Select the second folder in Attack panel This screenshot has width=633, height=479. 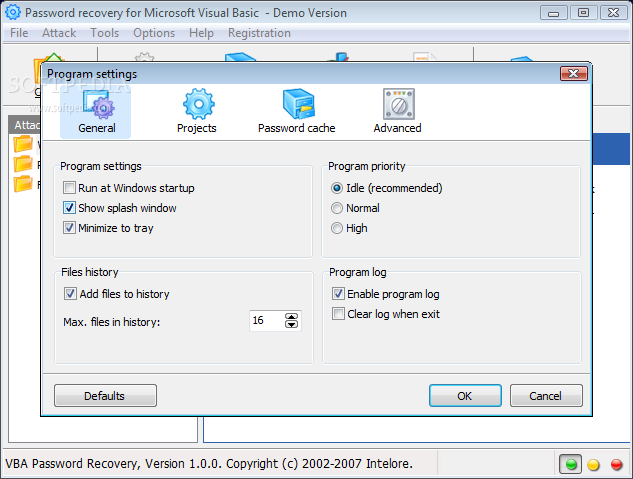tap(23, 164)
